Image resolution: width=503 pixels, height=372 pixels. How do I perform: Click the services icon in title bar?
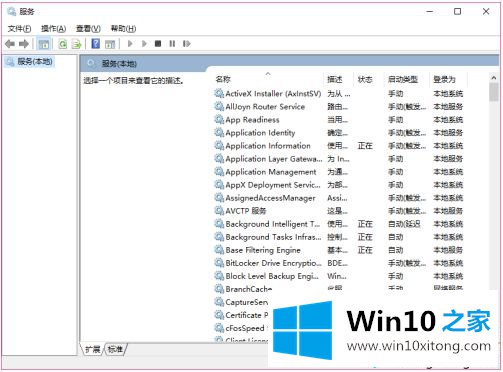pos(11,12)
